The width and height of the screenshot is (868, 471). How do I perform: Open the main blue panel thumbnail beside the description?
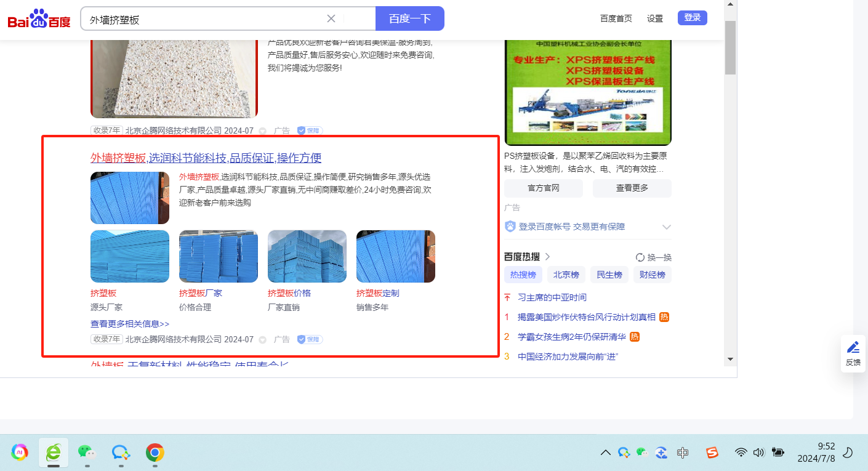coord(130,198)
